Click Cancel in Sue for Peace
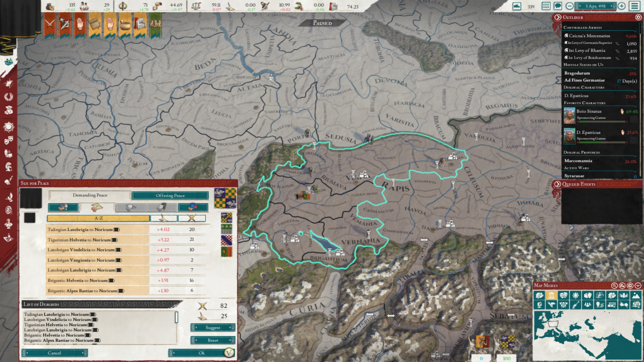This screenshot has height=362, width=644. tap(54, 353)
